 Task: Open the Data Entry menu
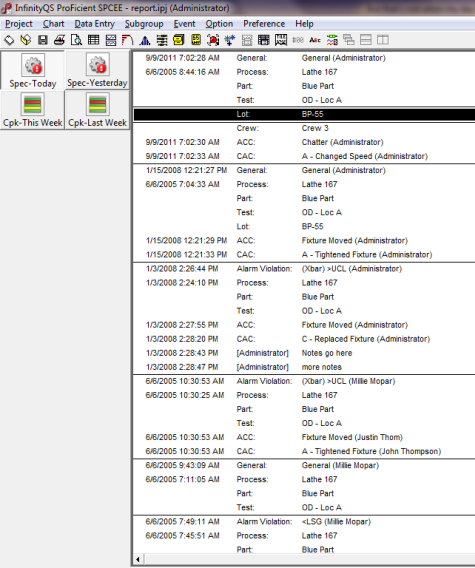[x=95, y=24]
